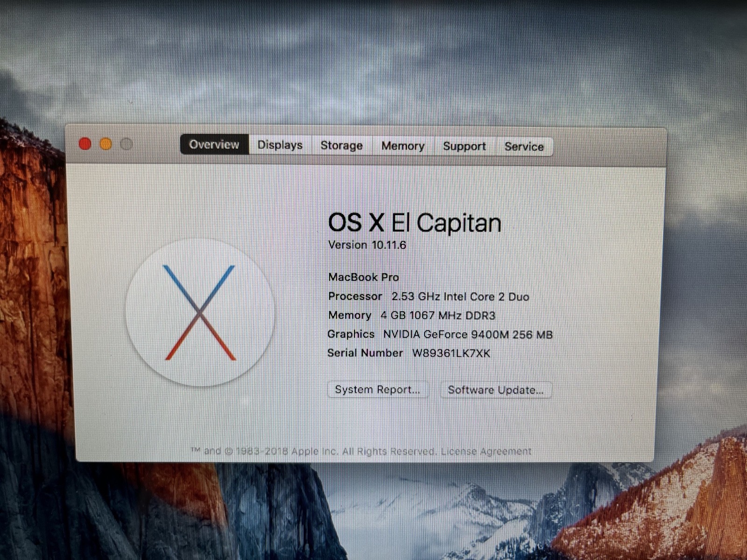Screen dimensions: 747x560
Task: Click the NVIDIA GeForce 9400M 256 MB value
Action: (468, 335)
